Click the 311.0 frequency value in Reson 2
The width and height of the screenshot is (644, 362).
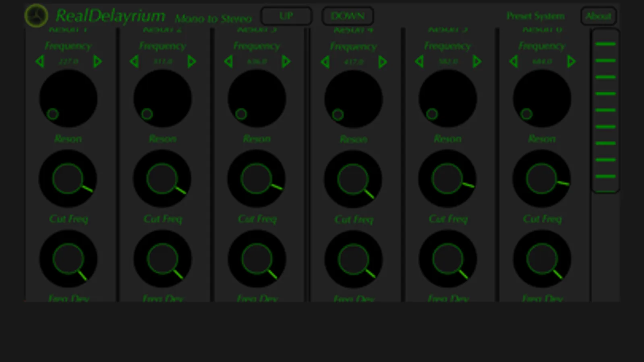point(163,62)
